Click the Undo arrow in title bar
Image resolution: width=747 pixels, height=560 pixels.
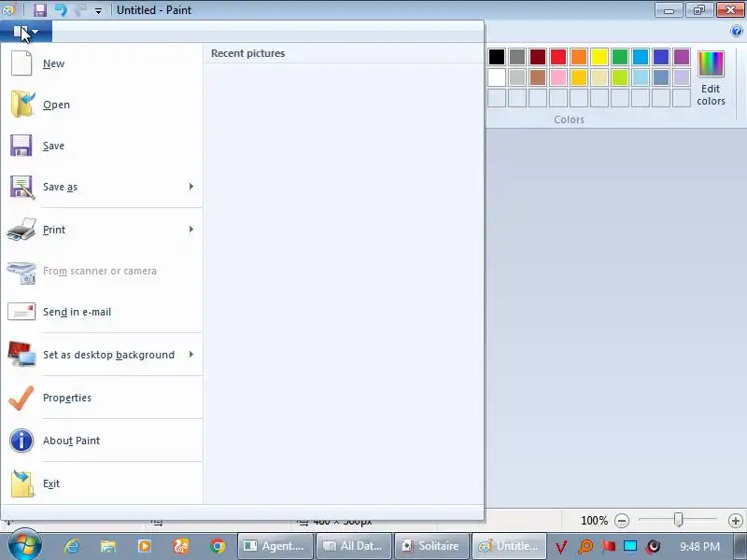pyautogui.click(x=61, y=10)
